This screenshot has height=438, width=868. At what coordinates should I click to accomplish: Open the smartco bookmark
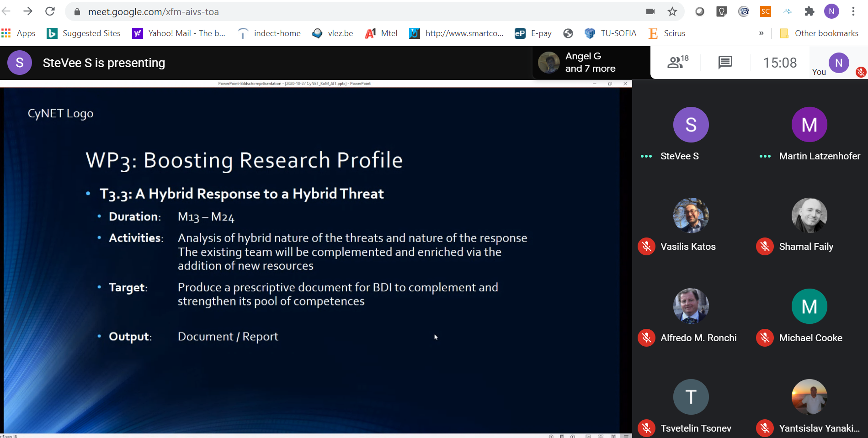click(456, 33)
